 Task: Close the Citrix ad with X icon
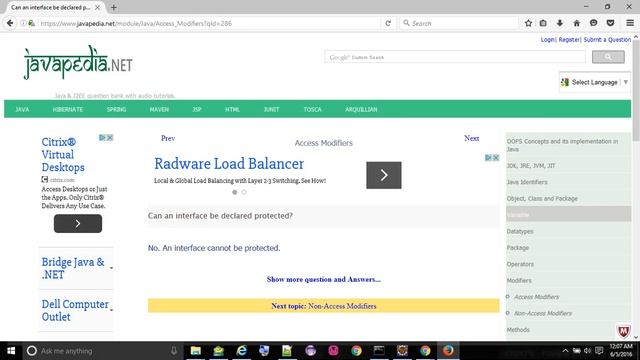coord(110,138)
